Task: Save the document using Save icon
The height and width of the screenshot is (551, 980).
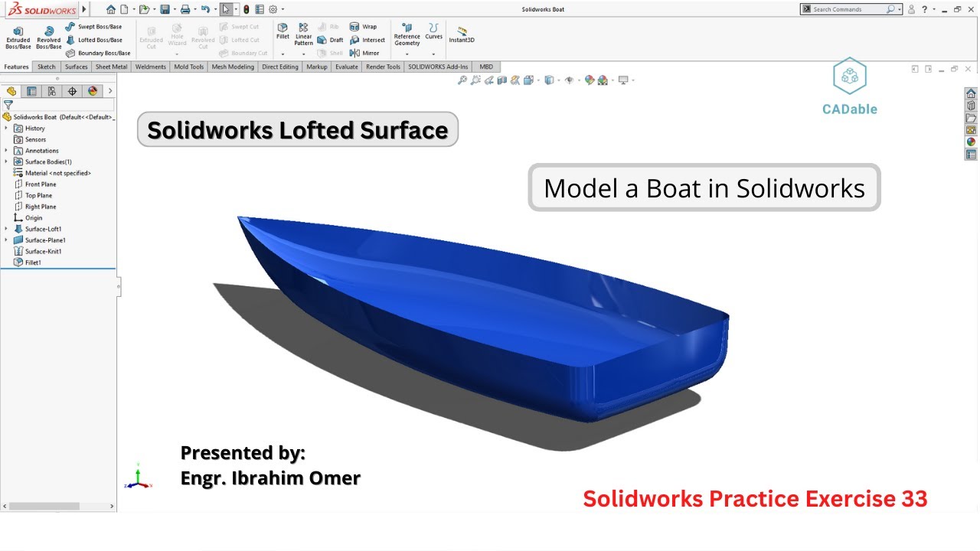Action: tap(165, 9)
